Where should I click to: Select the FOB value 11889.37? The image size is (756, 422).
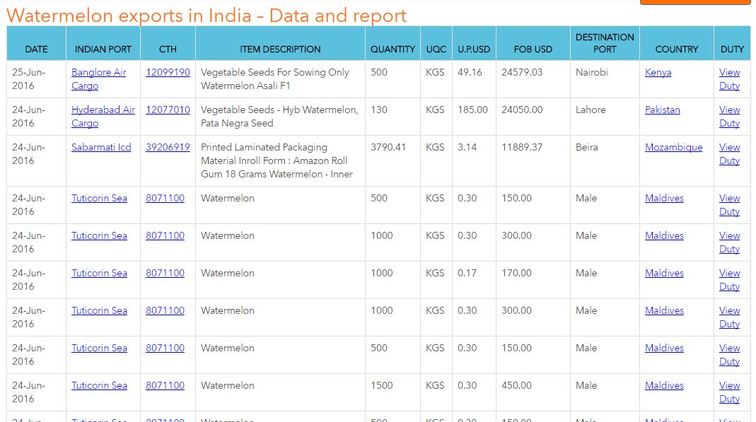522,147
